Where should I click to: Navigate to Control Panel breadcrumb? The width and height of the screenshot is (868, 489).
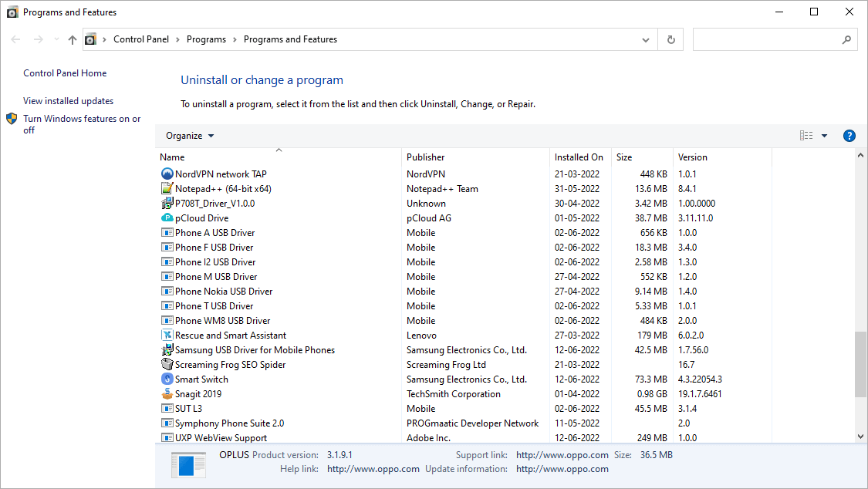(x=141, y=39)
